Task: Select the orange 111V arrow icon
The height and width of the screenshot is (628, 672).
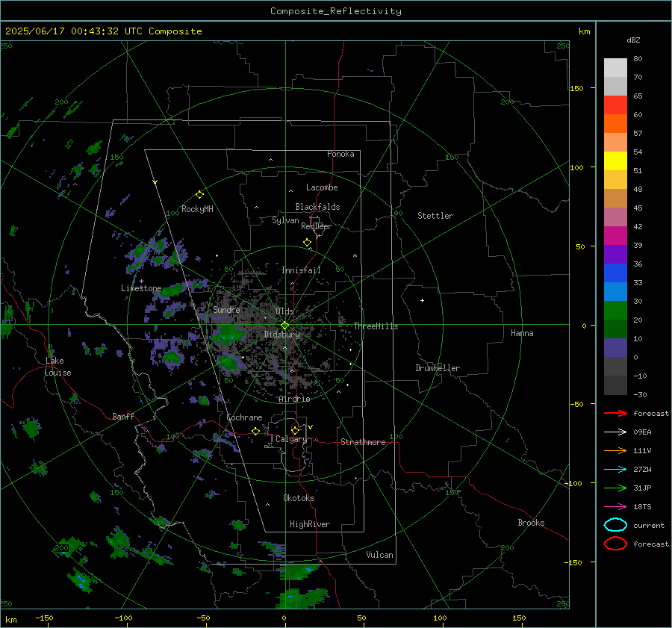Action: tap(615, 450)
